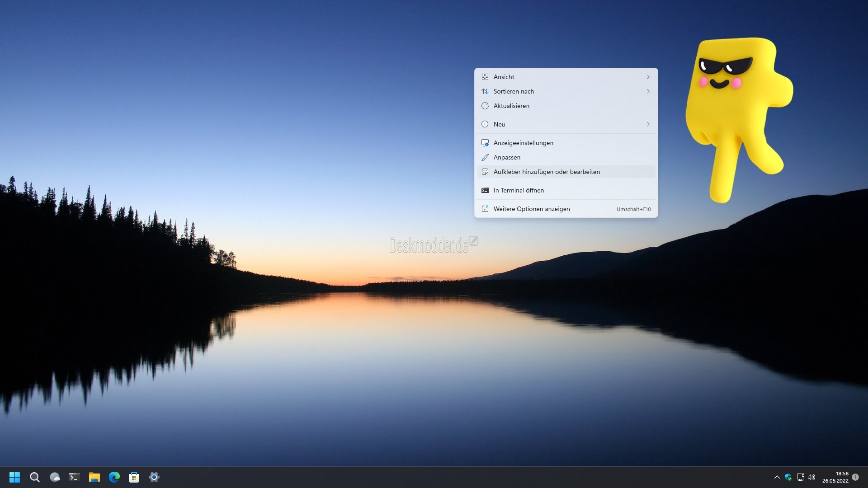Open the weather widgets taskbar icon
This screenshot has width=868, height=488.
tap(55, 477)
